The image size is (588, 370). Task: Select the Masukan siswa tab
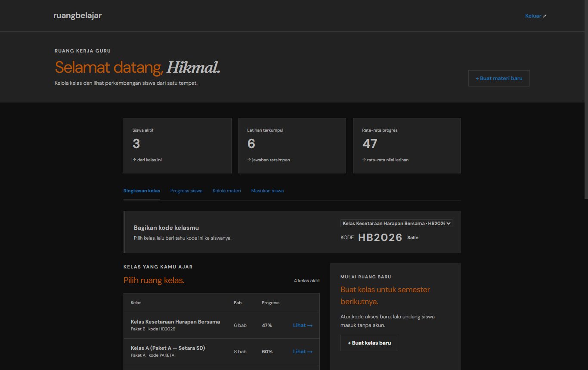coord(267,191)
